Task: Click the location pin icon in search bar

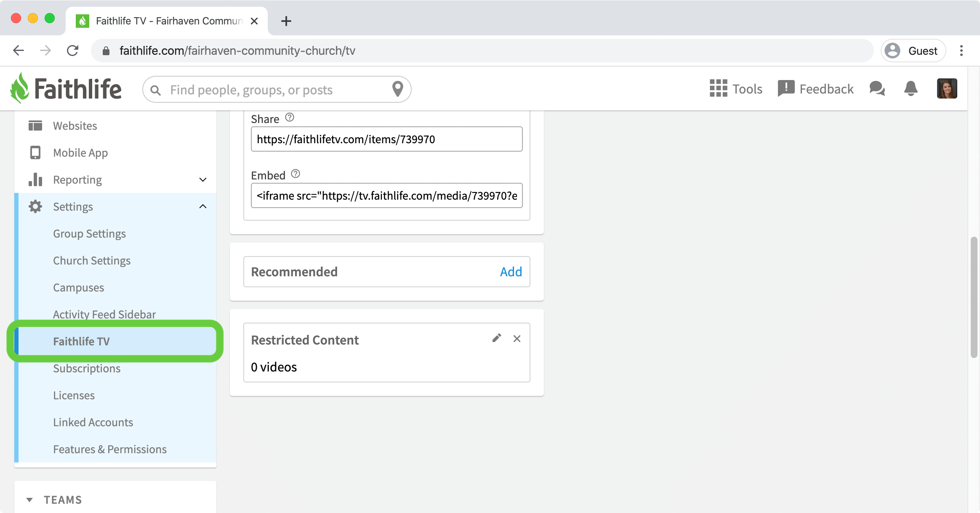Action: click(397, 89)
